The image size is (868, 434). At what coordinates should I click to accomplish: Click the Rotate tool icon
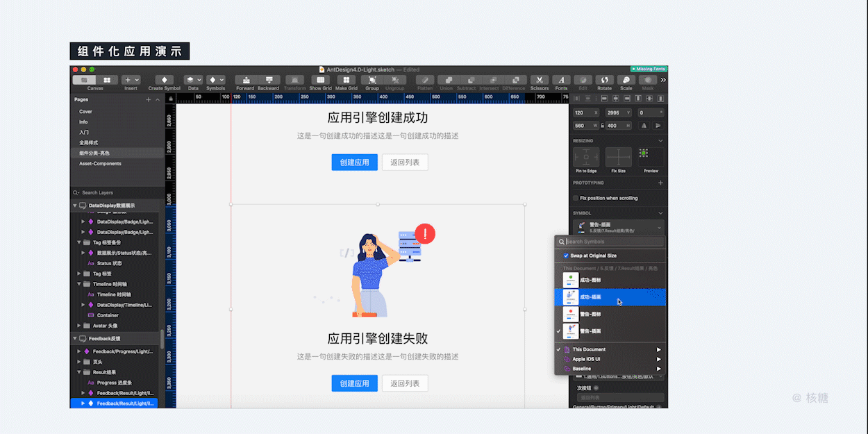pos(604,80)
